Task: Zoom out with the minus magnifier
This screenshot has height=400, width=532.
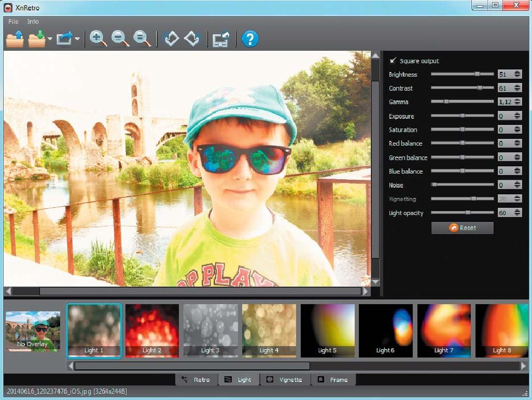Action: (120, 39)
